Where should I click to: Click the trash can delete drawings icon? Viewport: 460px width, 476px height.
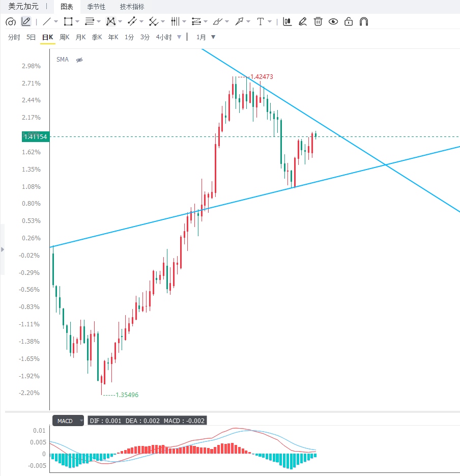(x=318, y=21)
